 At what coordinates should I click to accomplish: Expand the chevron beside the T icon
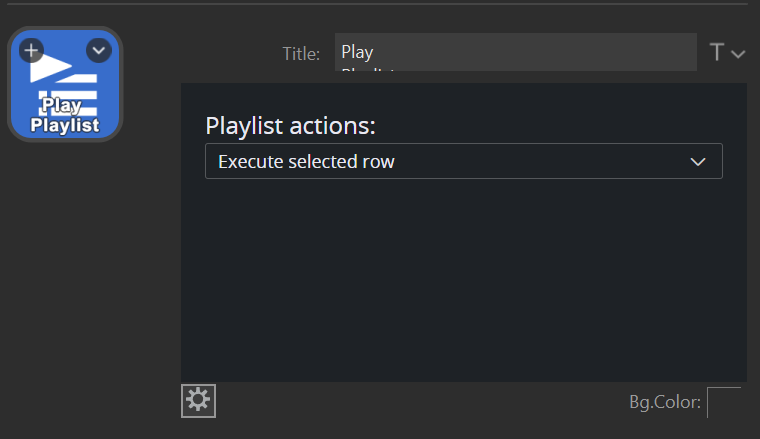(738, 54)
